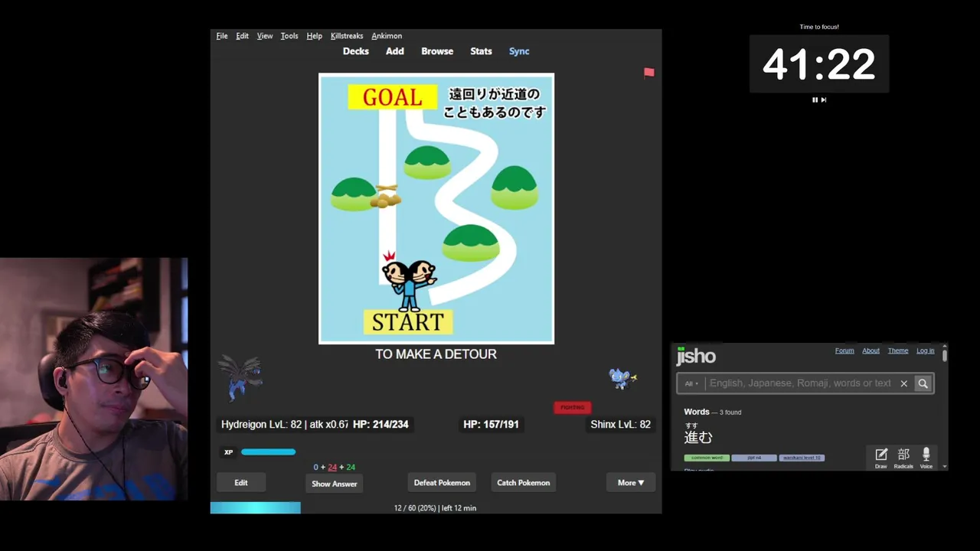This screenshot has height=551, width=980.
Task: Click the XP badge icon
Action: click(228, 452)
